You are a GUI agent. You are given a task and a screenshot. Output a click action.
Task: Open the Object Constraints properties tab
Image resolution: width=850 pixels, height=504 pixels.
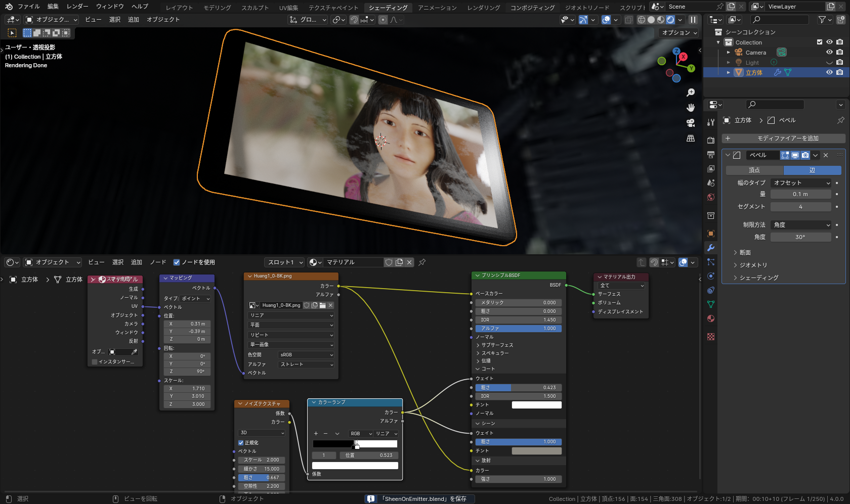click(711, 290)
